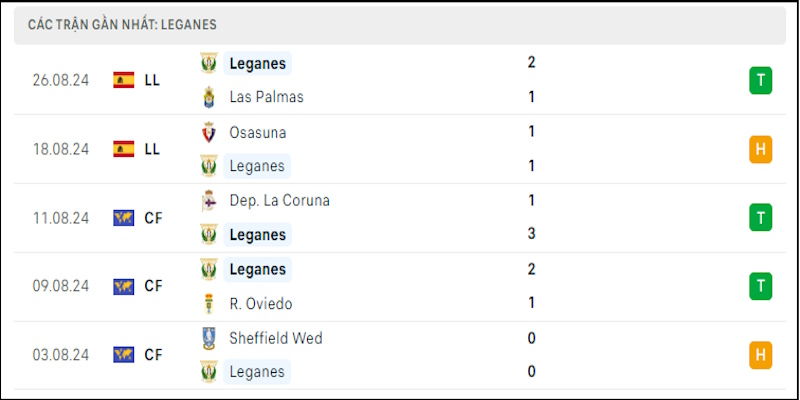Select the Dep. La Coruna team name
This screenshot has width=800, height=400.
[x=280, y=201]
